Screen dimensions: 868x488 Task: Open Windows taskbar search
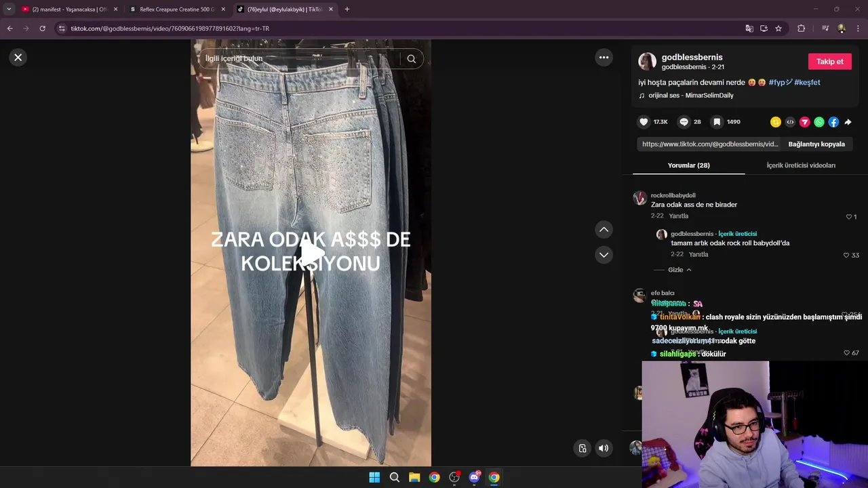point(394,477)
